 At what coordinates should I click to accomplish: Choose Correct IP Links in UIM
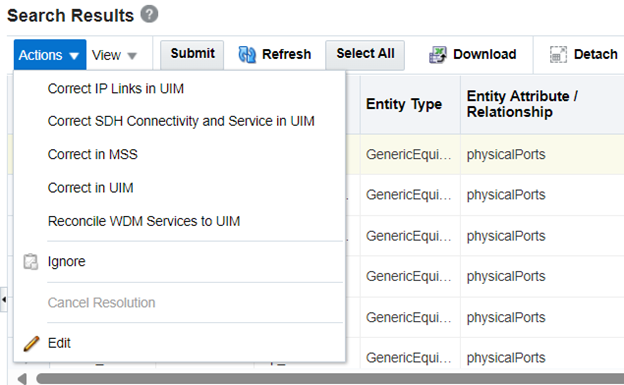116,88
